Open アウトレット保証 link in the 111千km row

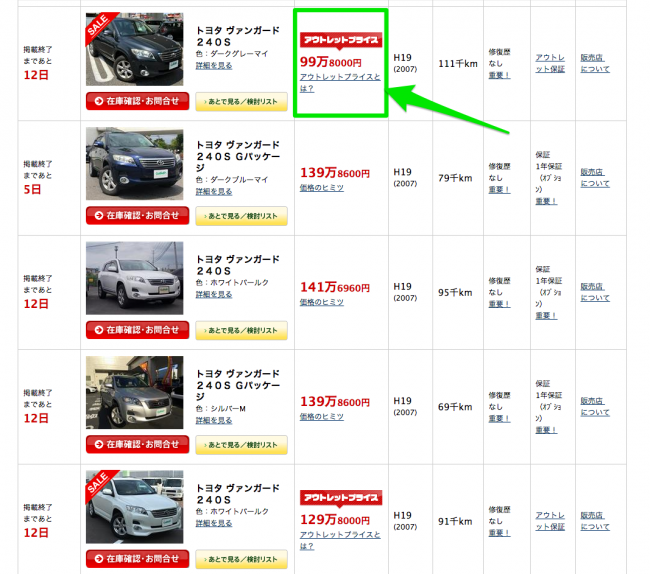pos(549,64)
